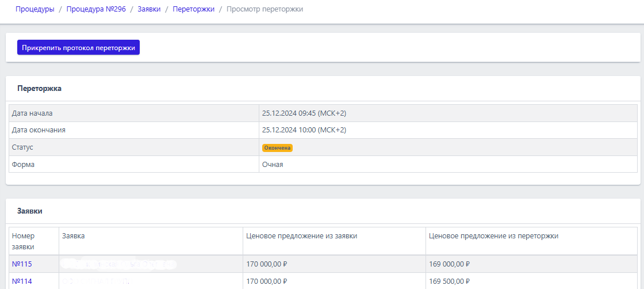Open the Процедуры breadcrumb link
Image resolution: width=644 pixels, height=289 pixels.
click(35, 9)
